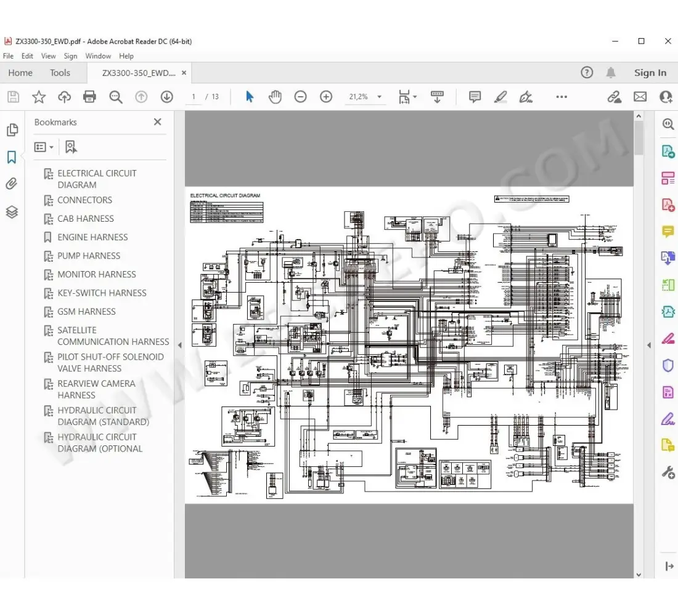Go to next page arrow
Image resolution: width=678 pixels, height=616 pixels.
(x=166, y=97)
